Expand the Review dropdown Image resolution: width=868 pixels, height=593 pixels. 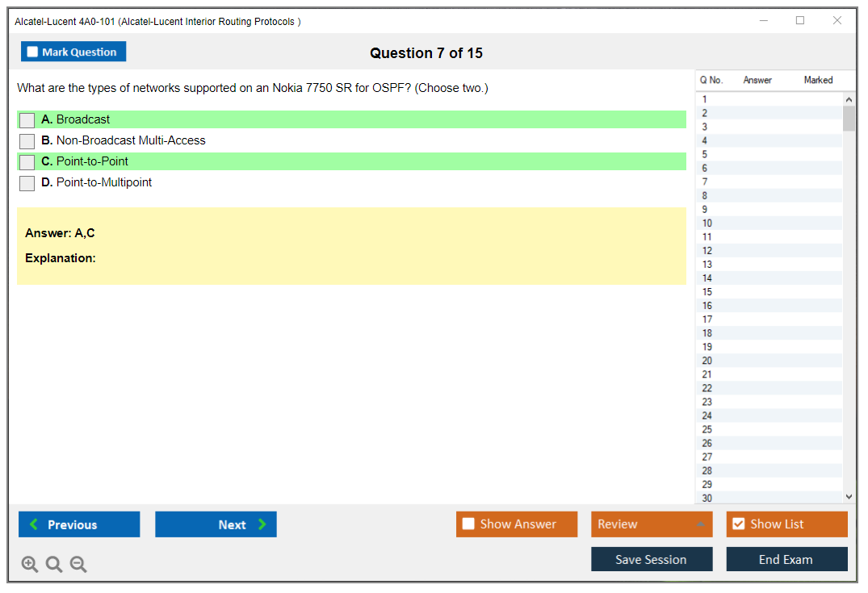(x=651, y=524)
